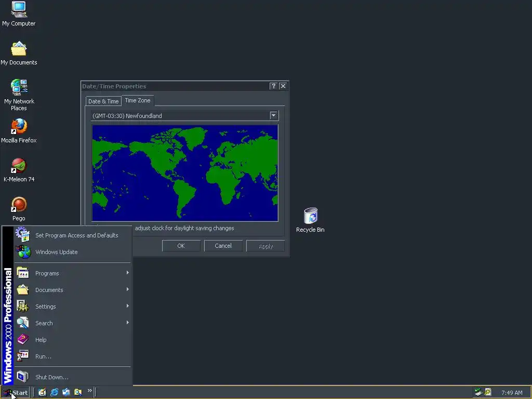Click the world time zone map

pos(185,173)
